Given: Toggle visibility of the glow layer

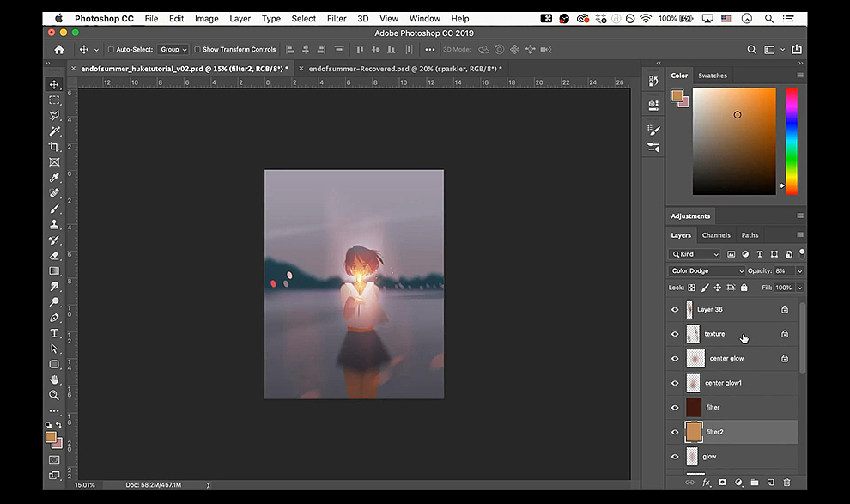Looking at the screenshot, I should coord(675,456).
